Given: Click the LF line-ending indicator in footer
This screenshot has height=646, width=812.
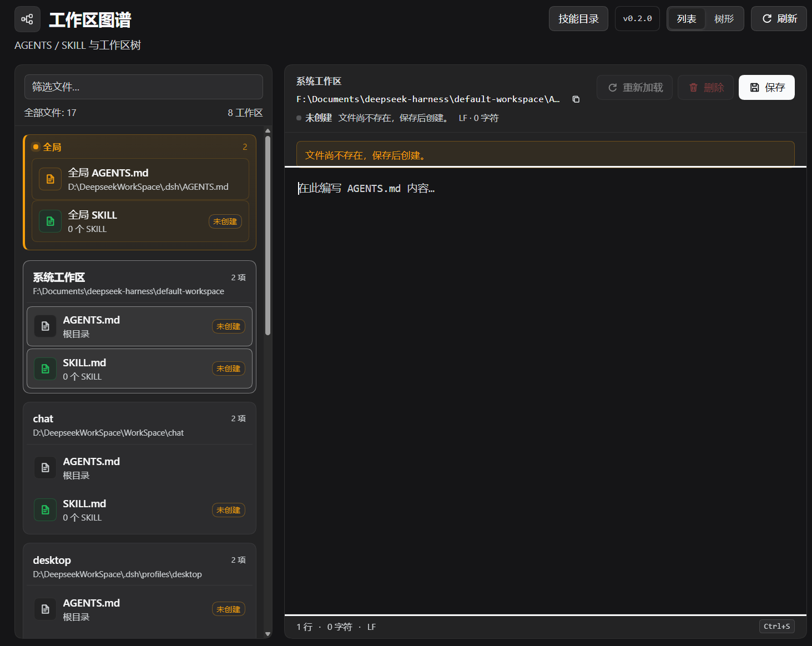Looking at the screenshot, I should tap(371, 627).
